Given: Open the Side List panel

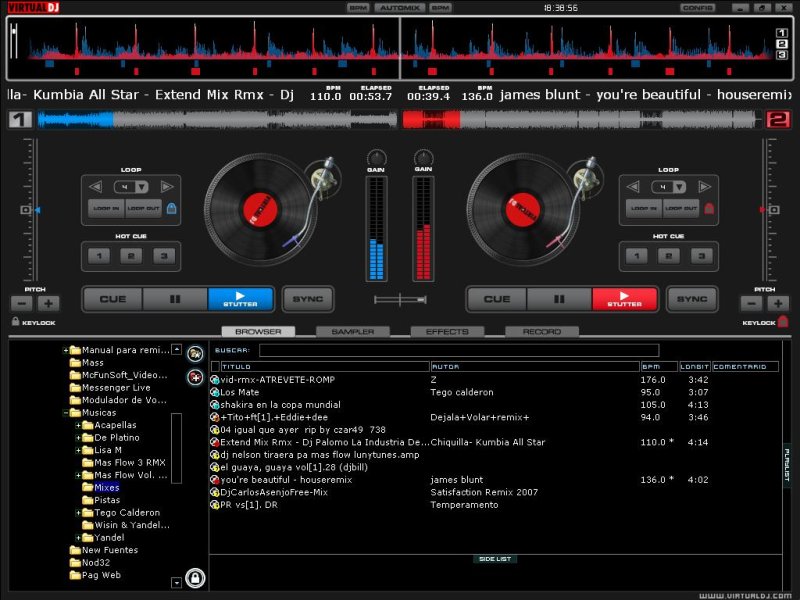Looking at the screenshot, I should [x=495, y=559].
